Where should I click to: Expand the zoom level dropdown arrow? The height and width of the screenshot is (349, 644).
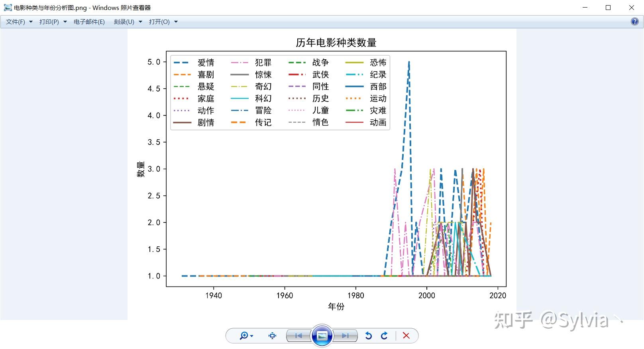tap(251, 336)
